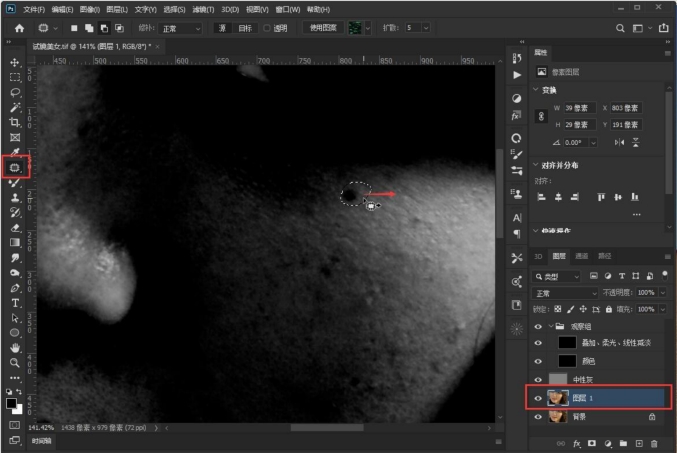Open the 修补 mode dropdown
The image size is (677, 453).
[180, 28]
